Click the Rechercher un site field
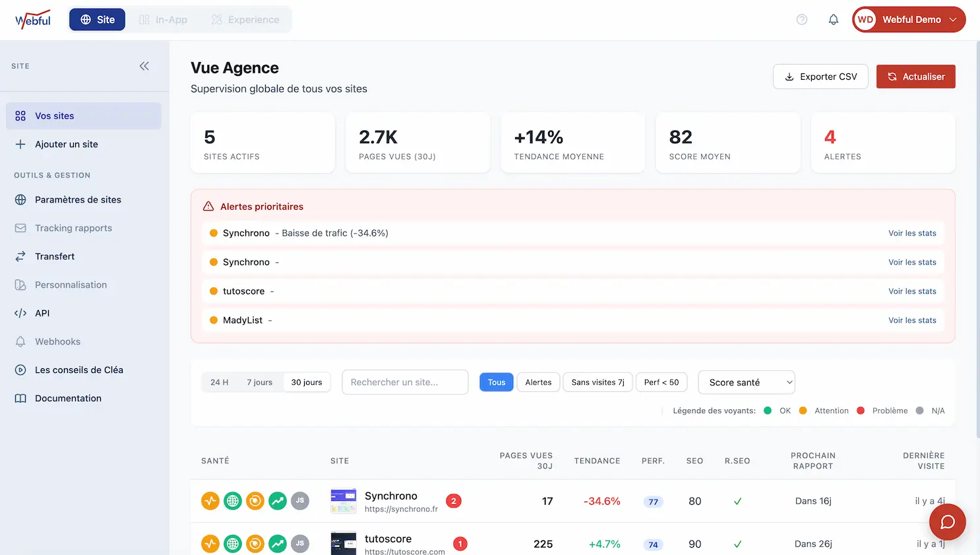 (x=405, y=382)
